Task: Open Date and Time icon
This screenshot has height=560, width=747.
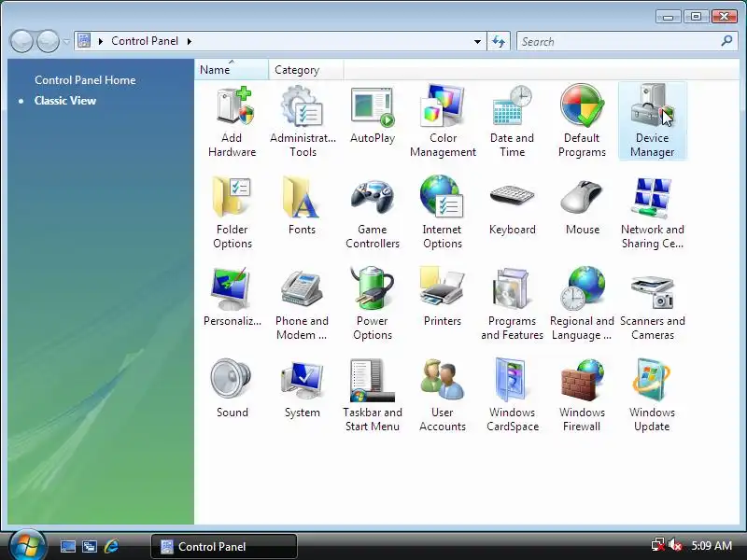Action: [x=512, y=121]
